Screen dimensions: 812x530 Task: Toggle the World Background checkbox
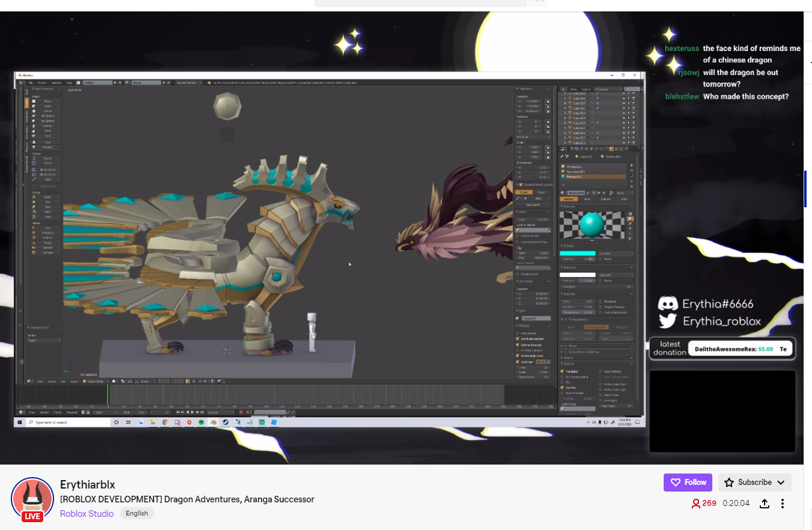pos(518,339)
